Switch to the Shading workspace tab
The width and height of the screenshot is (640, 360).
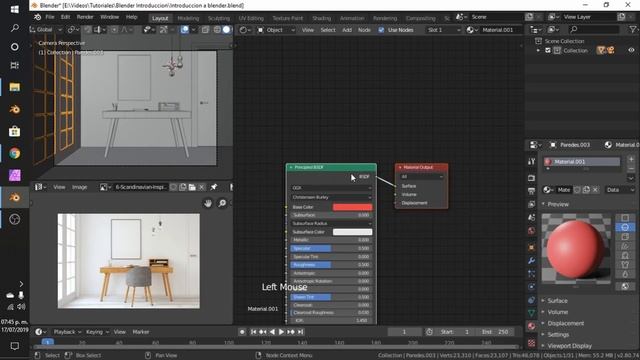coord(322,18)
